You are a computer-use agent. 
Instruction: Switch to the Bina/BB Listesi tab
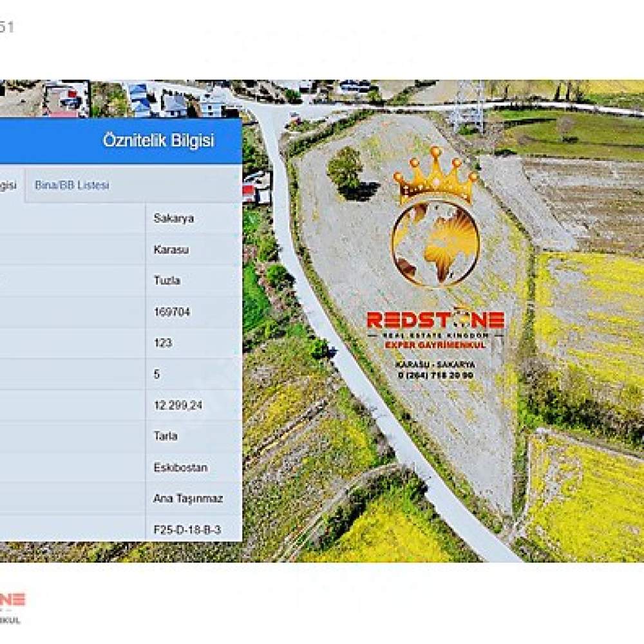click(72, 185)
